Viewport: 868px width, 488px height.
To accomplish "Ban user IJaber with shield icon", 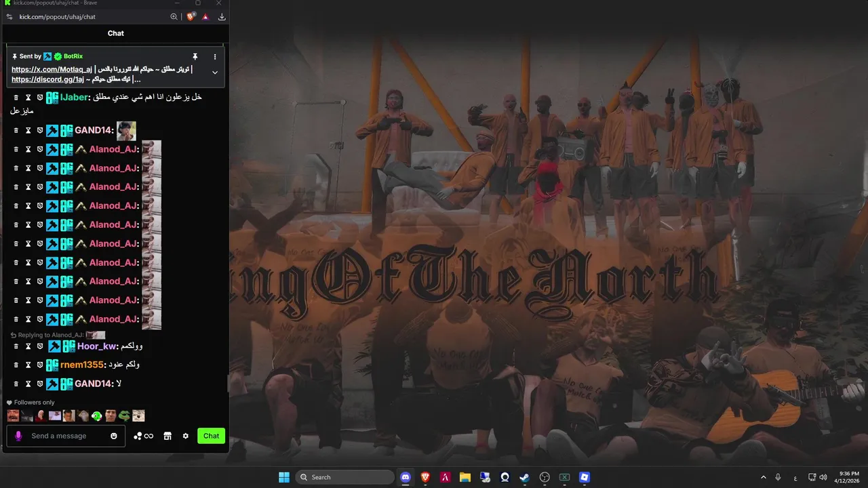I will (40, 98).
